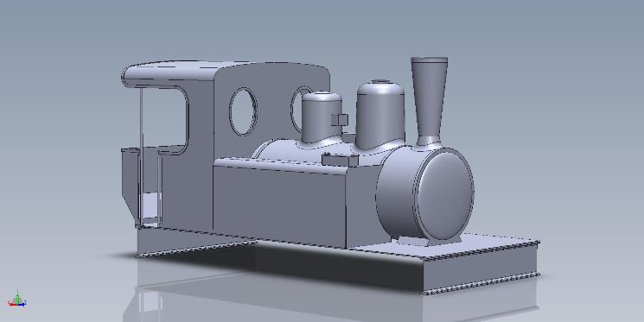Select the shorter dome nearest the cab
This screenshot has width=644, height=322.
pos(322,117)
